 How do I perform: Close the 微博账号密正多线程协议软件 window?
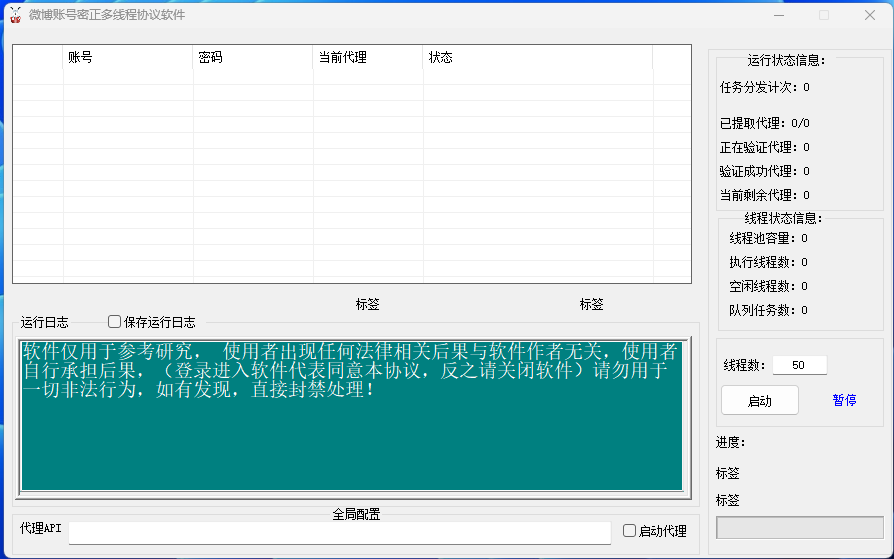click(869, 15)
